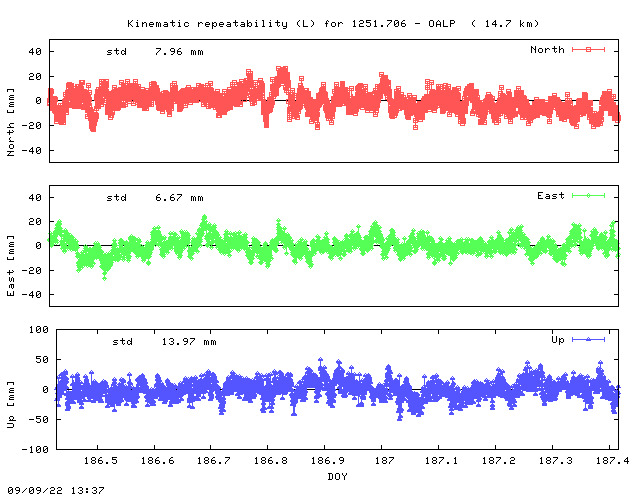Image resolution: width=640 pixels, height=496 pixels.
Task: Click the East legend marker sample
Action: pyautogui.click(x=588, y=196)
